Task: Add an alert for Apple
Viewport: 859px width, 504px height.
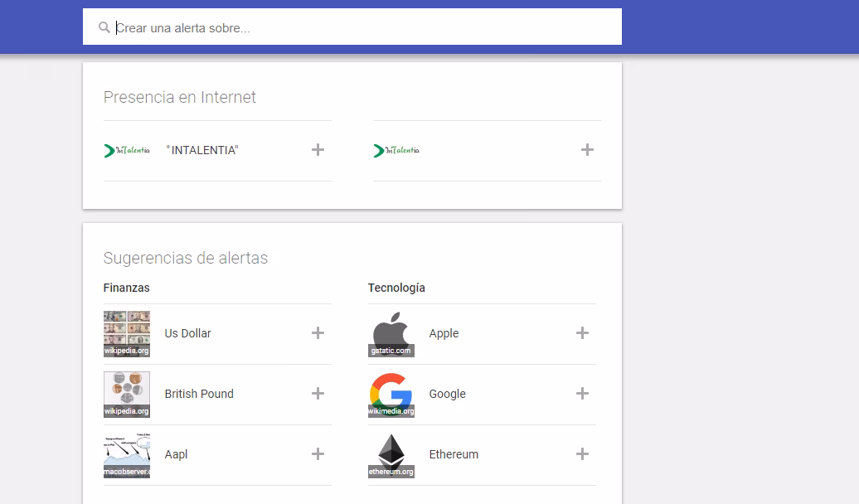Action: coord(583,332)
